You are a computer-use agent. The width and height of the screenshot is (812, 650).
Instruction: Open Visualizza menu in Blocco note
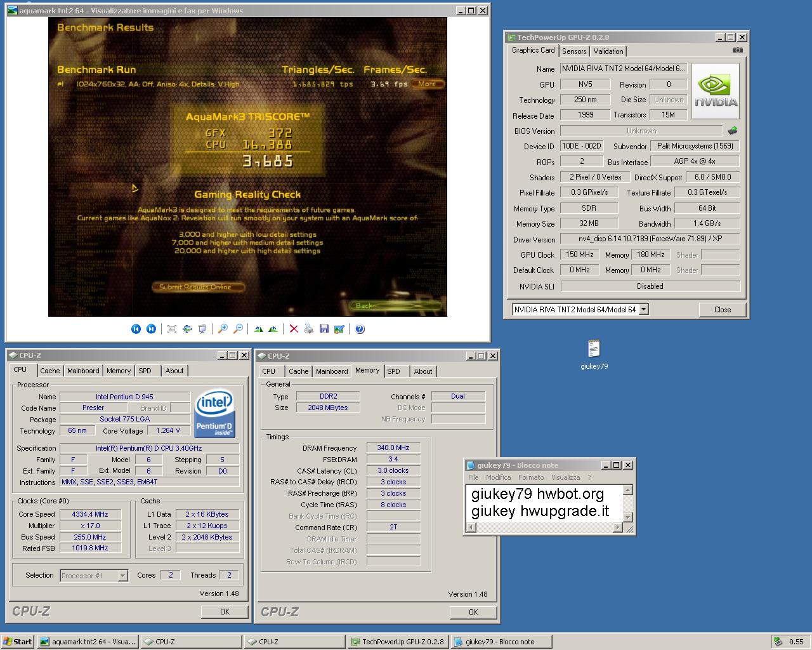point(566,477)
